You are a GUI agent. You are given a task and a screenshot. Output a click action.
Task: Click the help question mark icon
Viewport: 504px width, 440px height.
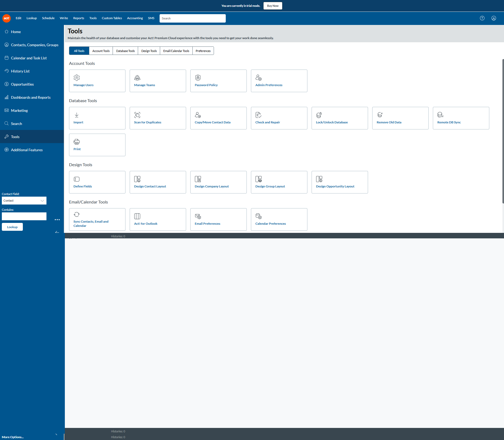[x=482, y=18]
